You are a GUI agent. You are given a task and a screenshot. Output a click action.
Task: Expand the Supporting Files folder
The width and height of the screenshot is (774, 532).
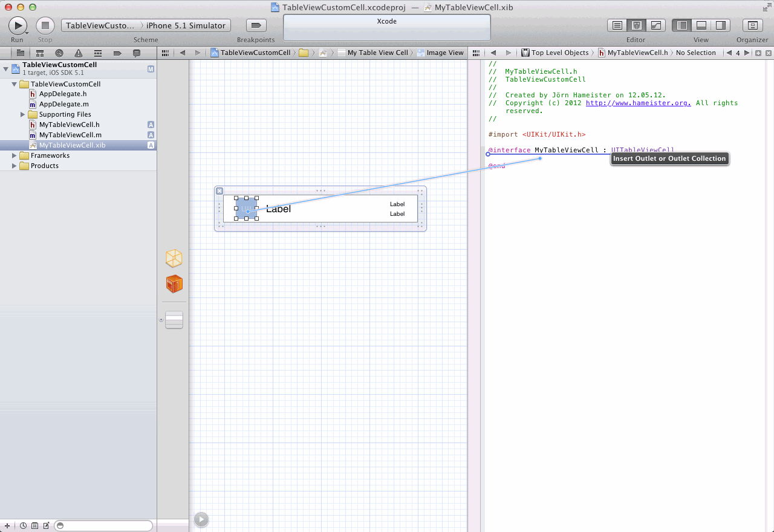tap(23, 114)
